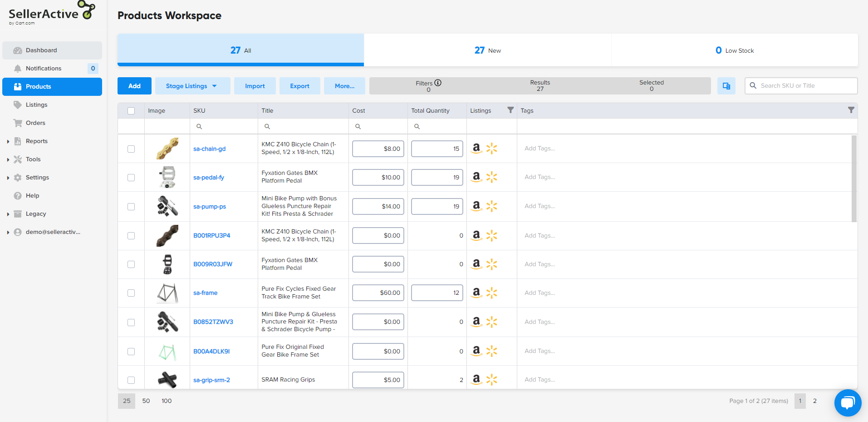The width and height of the screenshot is (868, 422).
Task: Switch to the Low Stock tab
Action: tap(734, 50)
